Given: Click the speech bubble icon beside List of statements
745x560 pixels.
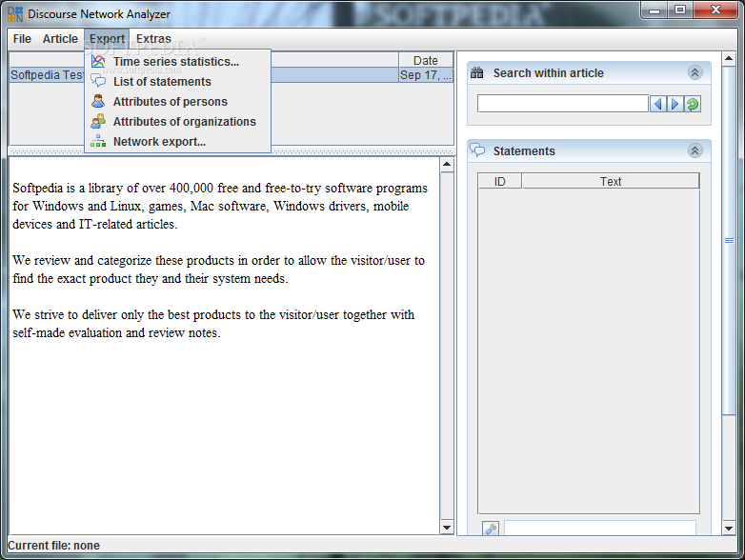Looking at the screenshot, I should tap(98, 81).
